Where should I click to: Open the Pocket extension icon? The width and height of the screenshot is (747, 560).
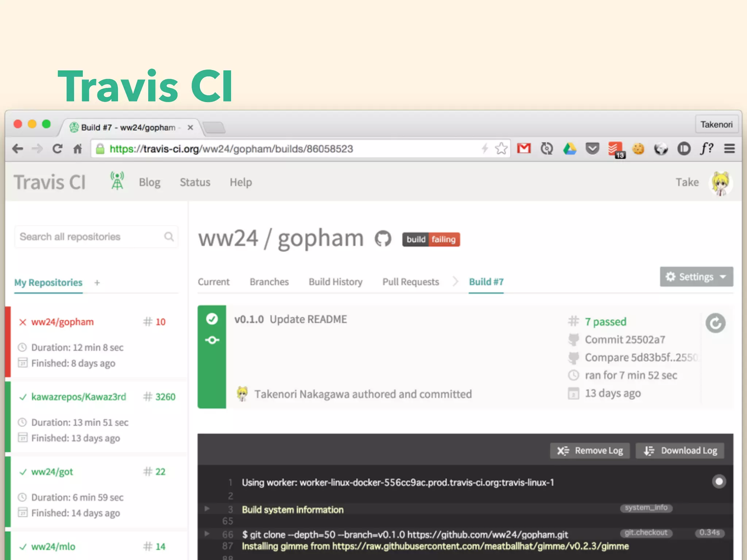coord(592,149)
